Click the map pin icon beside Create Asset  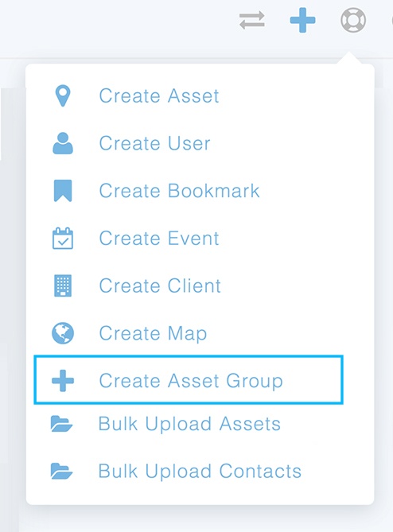tap(63, 95)
